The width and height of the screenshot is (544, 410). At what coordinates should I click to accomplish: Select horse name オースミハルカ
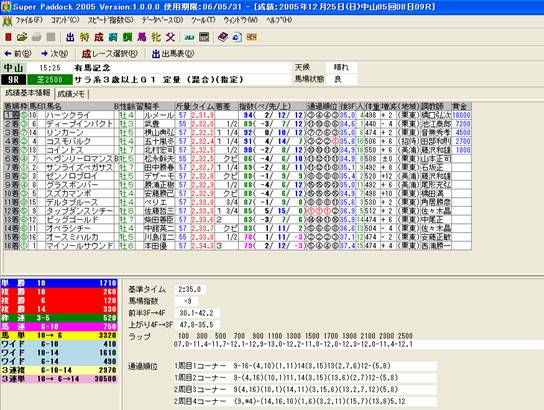(x=72, y=237)
